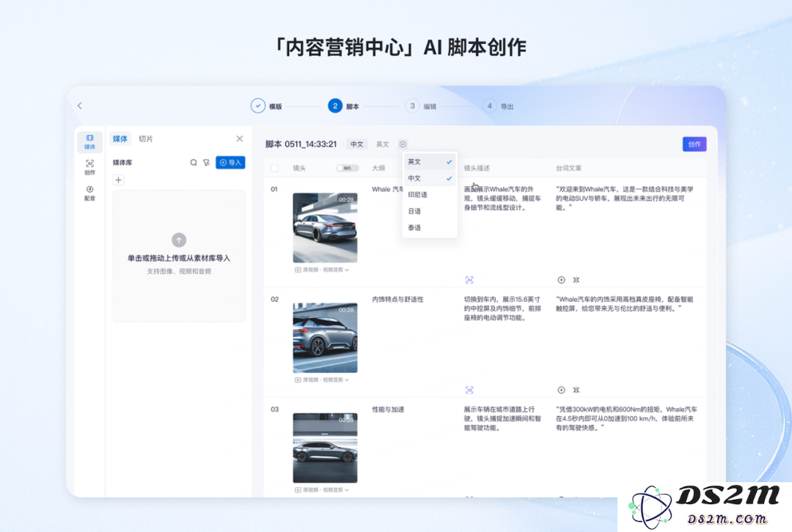Close the media panel
This screenshot has height=532, width=792.
tap(239, 138)
